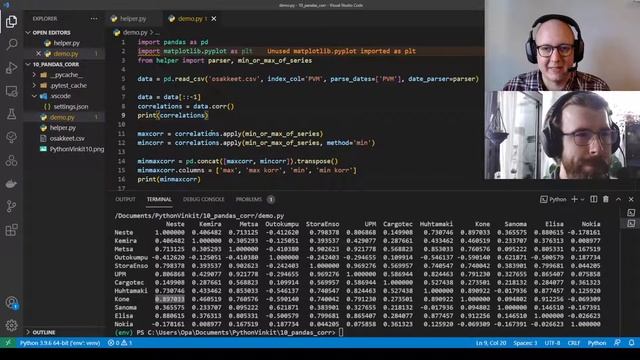Viewport: 640px width, 360px height.
Task: Switch to the Output panel tab
Action: [125, 199]
